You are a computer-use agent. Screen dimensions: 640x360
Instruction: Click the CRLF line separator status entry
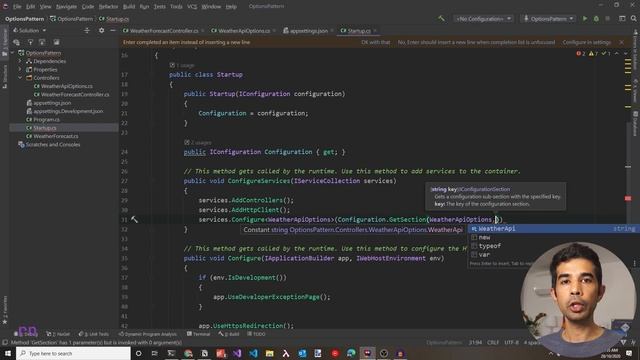pyautogui.click(x=493, y=342)
